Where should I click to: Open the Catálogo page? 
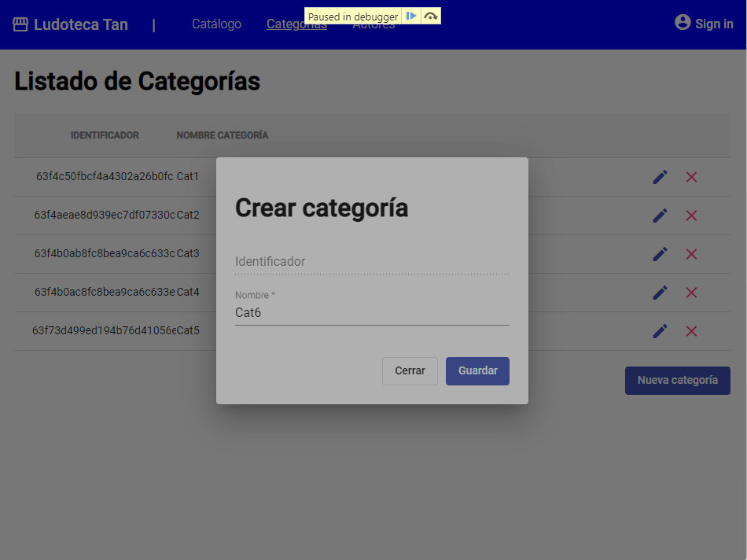(216, 24)
